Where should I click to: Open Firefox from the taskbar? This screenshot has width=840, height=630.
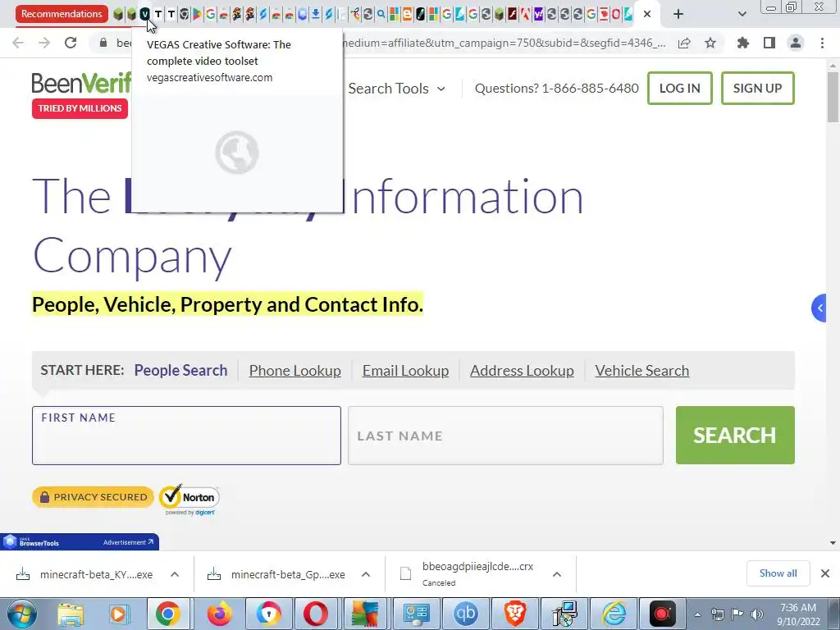click(220, 614)
